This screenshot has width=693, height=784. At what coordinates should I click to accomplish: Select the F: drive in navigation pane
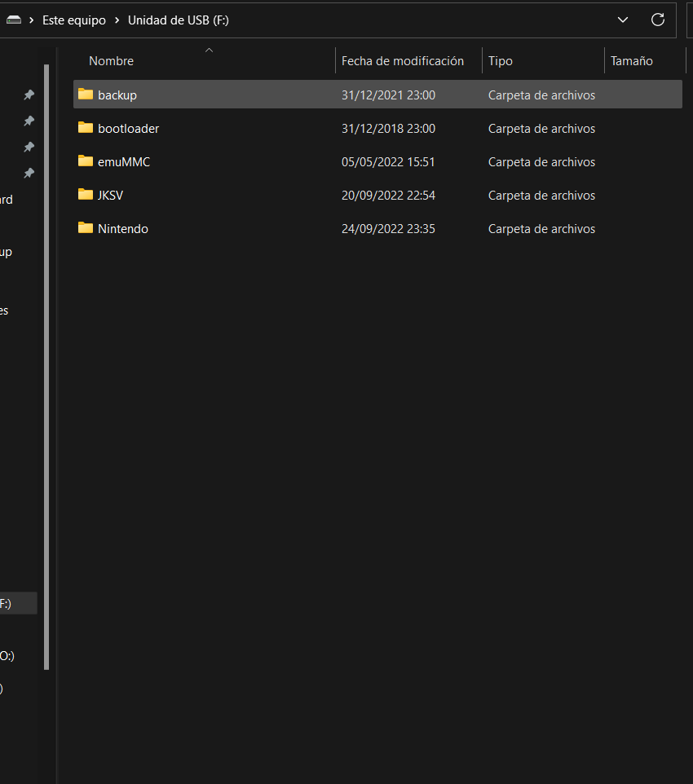pyautogui.click(x=18, y=604)
